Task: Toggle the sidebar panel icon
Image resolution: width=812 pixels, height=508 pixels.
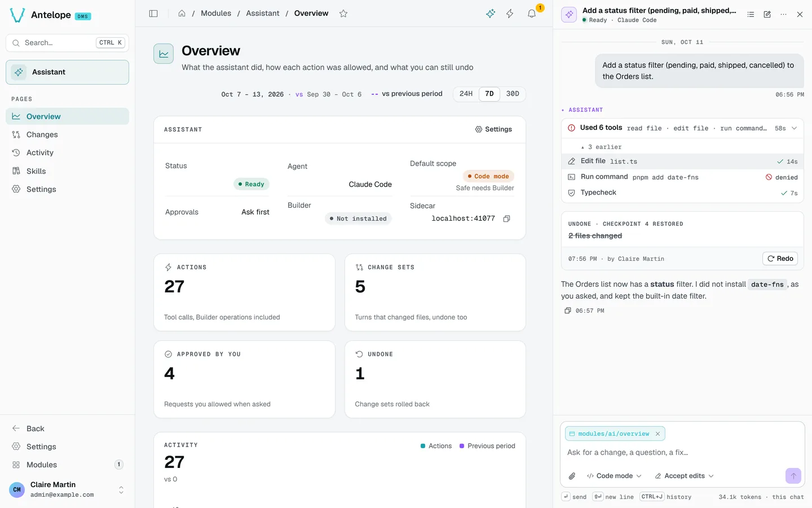Action: point(153,14)
